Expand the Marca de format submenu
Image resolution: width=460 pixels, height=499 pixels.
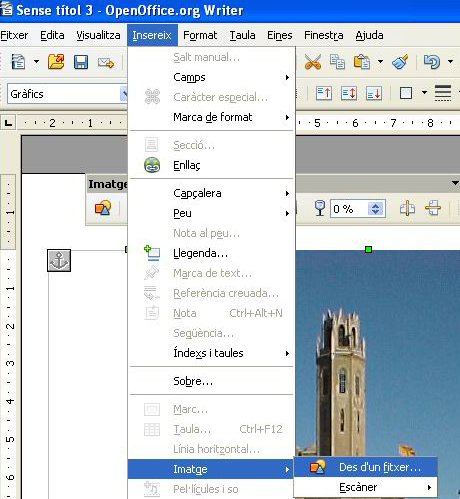pos(211,117)
